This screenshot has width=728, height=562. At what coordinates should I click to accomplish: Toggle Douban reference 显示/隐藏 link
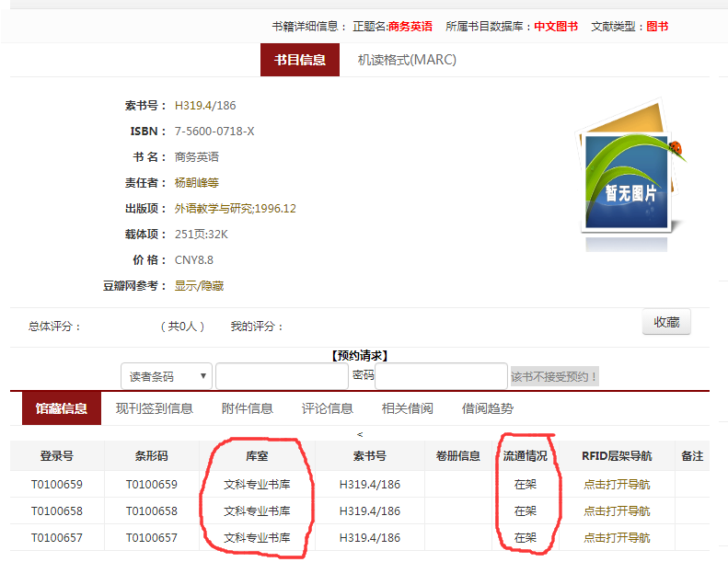[199, 286]
